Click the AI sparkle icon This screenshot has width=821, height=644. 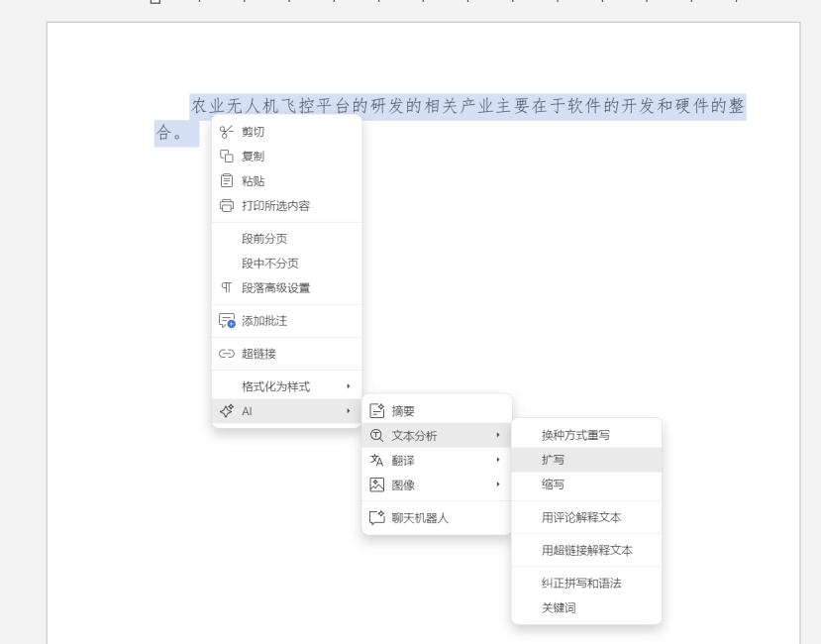[x=226, y=411]
